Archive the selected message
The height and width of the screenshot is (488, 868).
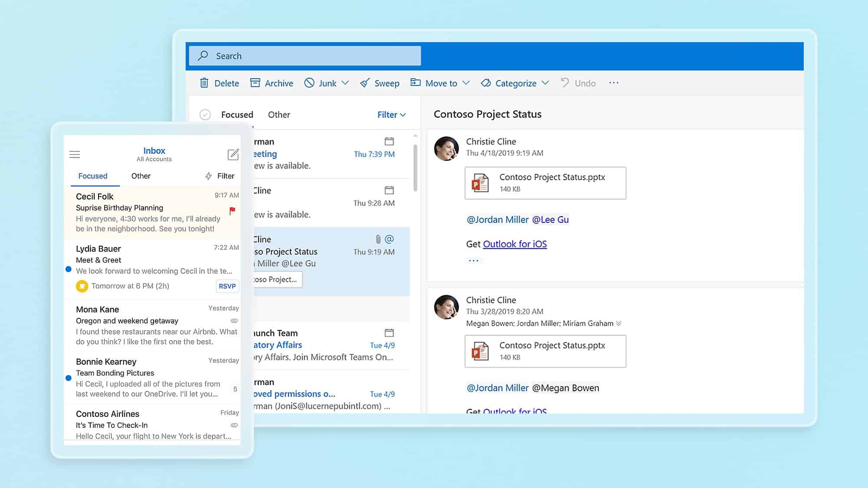pyautogui.click(x=272, y=83)
